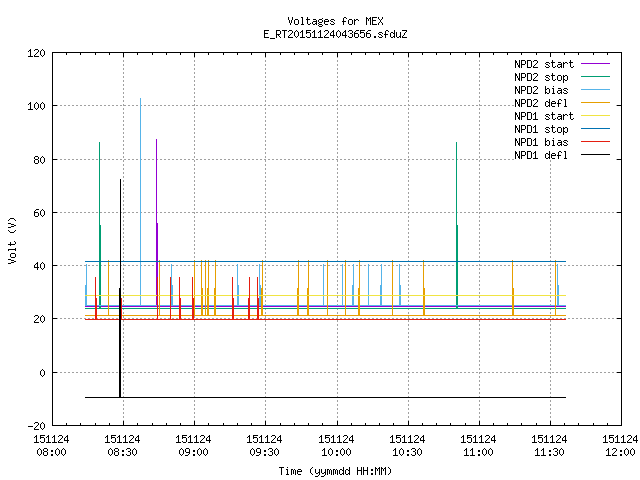Click the 'NPD2 stop' legend label
This screenshot has height=480, width=640.
(541, 77)
